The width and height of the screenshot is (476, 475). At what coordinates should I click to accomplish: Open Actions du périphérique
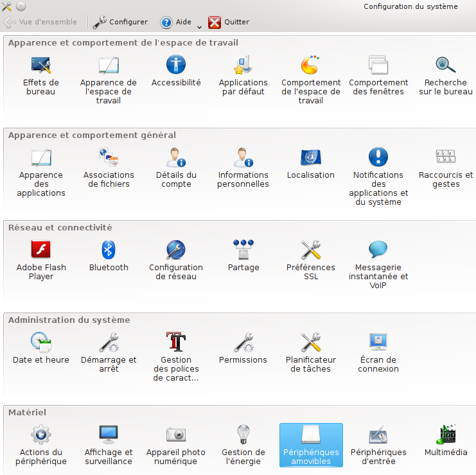pyautogui.click(x=41, y=445)
